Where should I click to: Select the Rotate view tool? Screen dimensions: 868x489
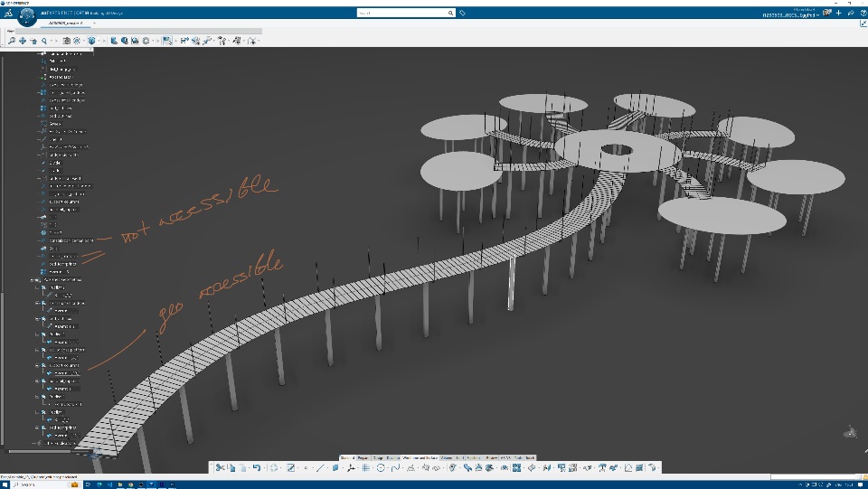coord(33,41)
